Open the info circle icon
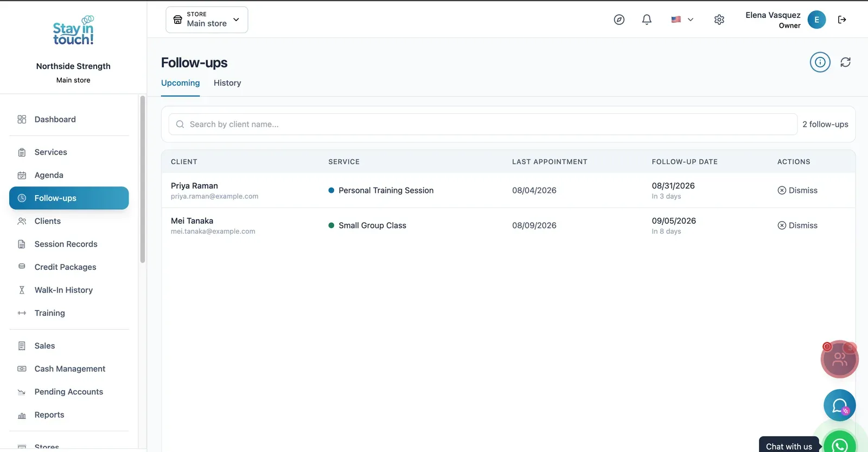 coord(820,62)
